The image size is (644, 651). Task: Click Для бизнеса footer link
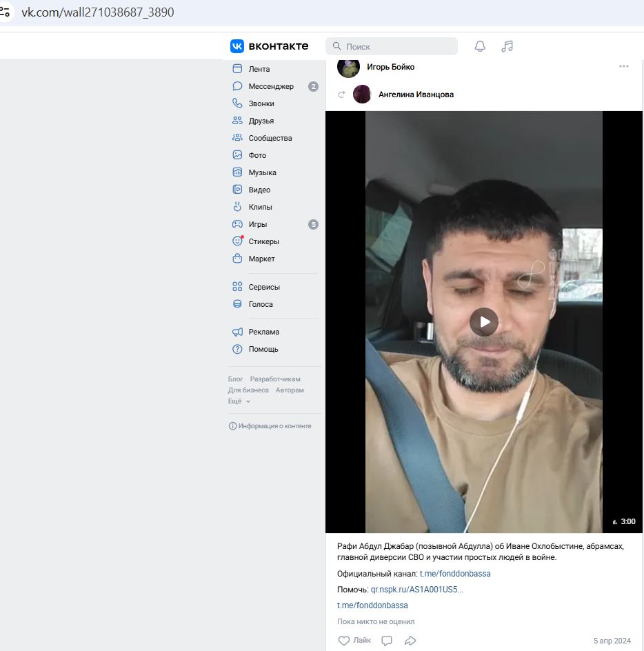point(248,390)
